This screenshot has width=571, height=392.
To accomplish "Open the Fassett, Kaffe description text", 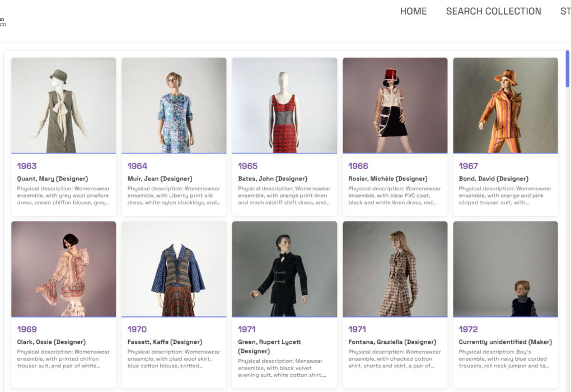I will coord(174,358).
